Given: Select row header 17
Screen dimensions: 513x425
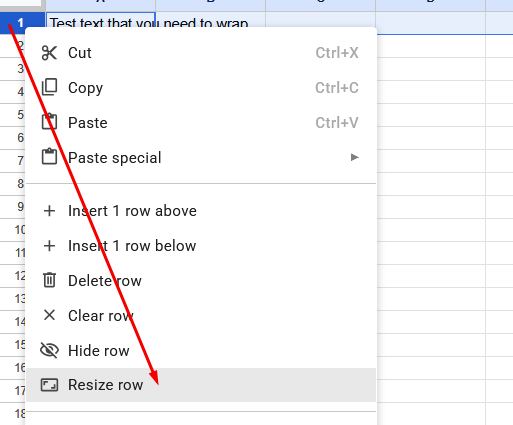Looking at the screenshot, I should click(13, 391).
